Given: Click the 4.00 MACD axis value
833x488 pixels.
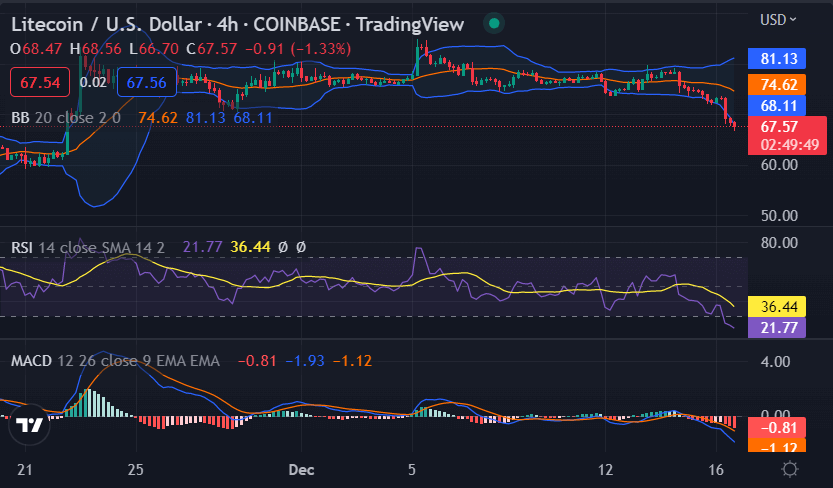Looking at the screenshot, I should pos(775,362).
